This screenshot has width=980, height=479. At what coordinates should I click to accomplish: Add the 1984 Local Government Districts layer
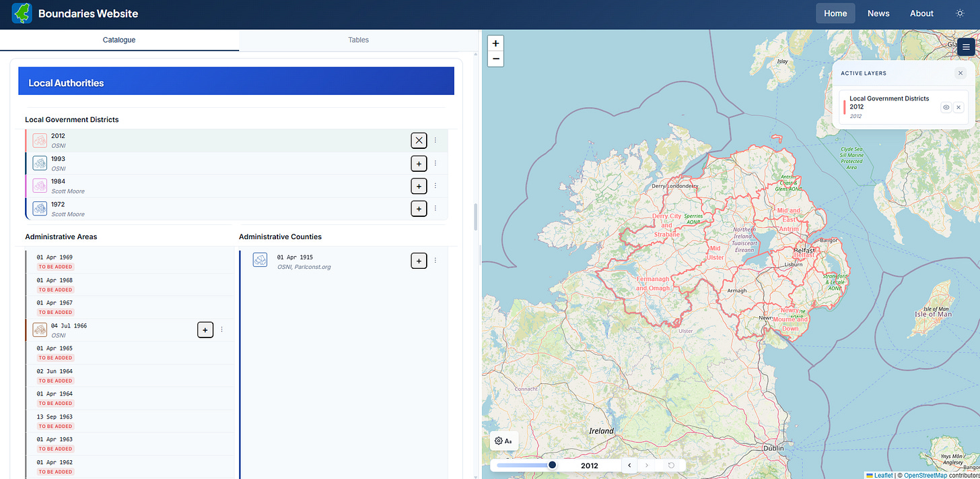pos(419,186)
